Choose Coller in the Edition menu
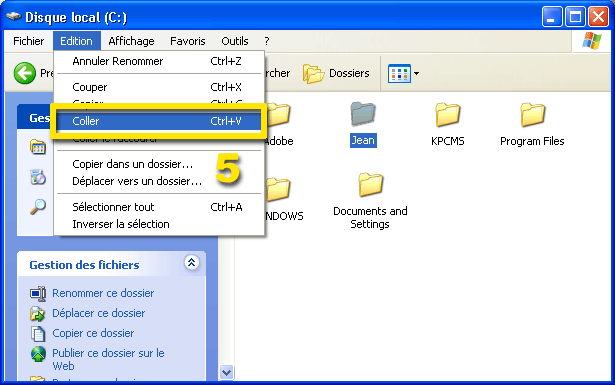This screenshot has height=385, width=615. (159, 121)
